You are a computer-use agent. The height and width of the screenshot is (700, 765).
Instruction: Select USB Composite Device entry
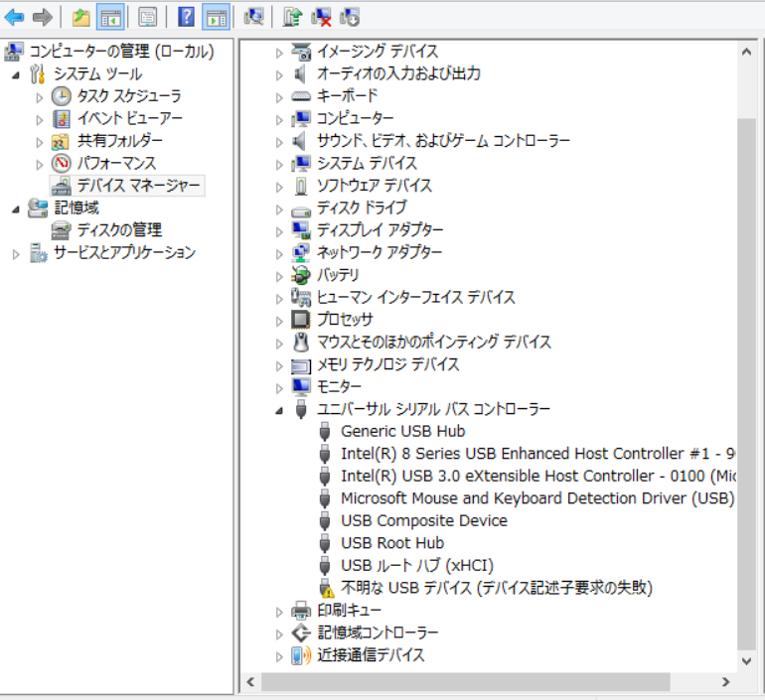pyautogui.click(x=424, y=520)
